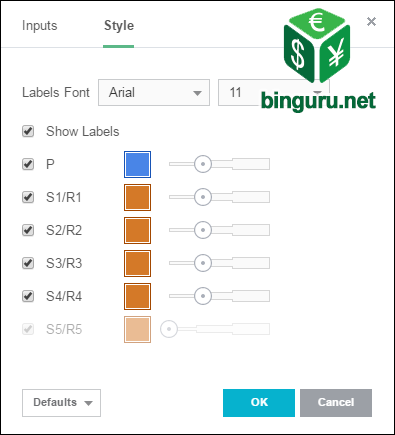Click the Cancel button
This screenshot has width=395, height=435.
coord(336,403)
